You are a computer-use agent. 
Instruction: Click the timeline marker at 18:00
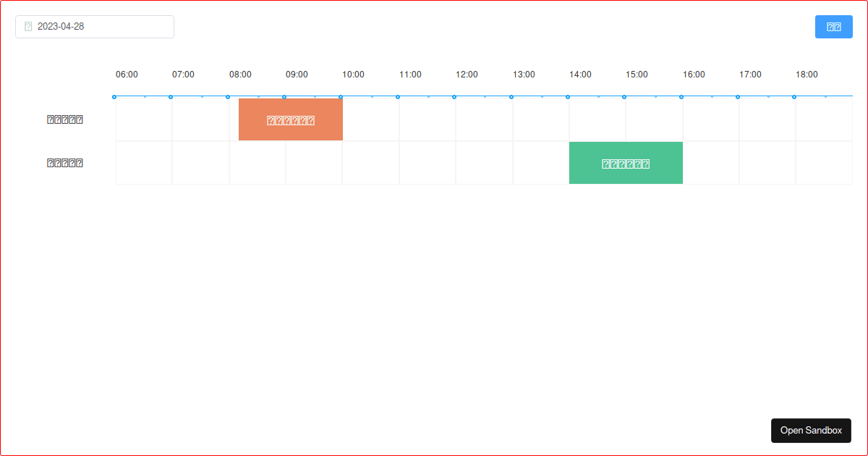[x=795, y=96]
